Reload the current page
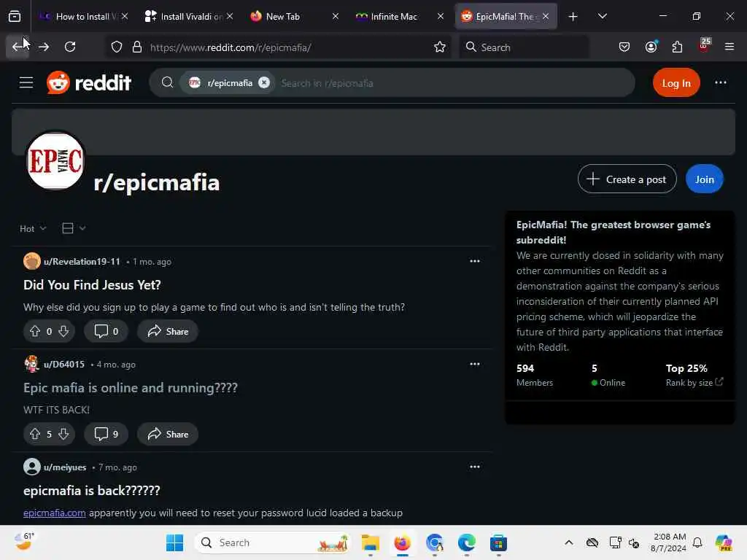The height and width of the screenshot is (560, 747). coord(70,47)
